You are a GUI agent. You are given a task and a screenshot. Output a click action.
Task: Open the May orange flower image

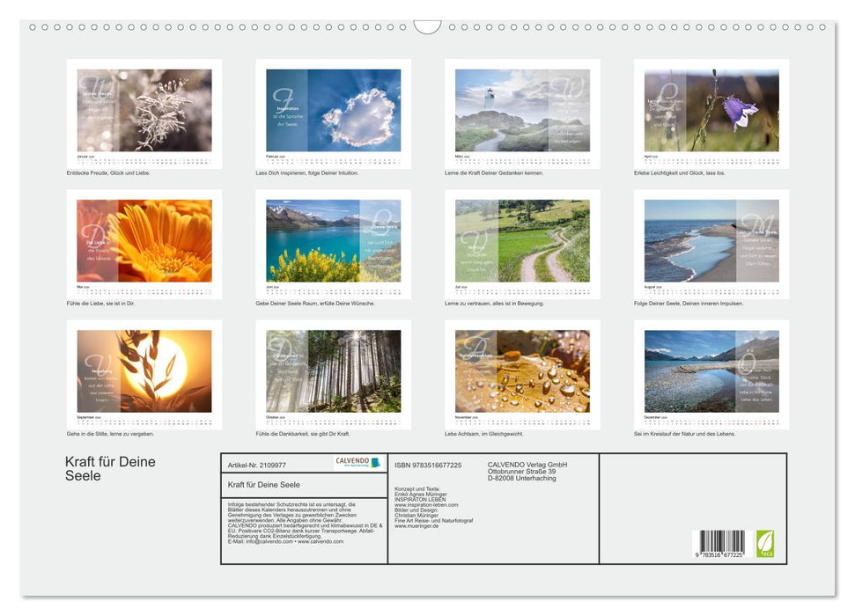pyautogui.click(x=144, y=241)
